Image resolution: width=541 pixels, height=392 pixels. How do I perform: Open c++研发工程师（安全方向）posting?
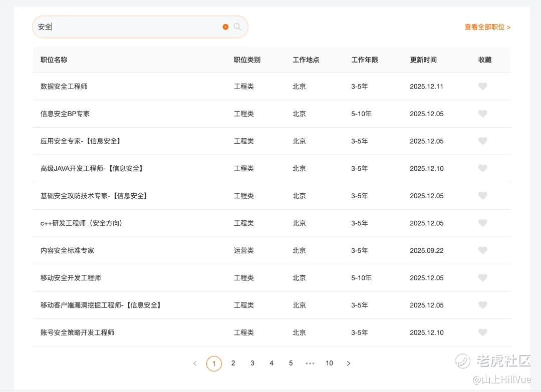point(82,223)
